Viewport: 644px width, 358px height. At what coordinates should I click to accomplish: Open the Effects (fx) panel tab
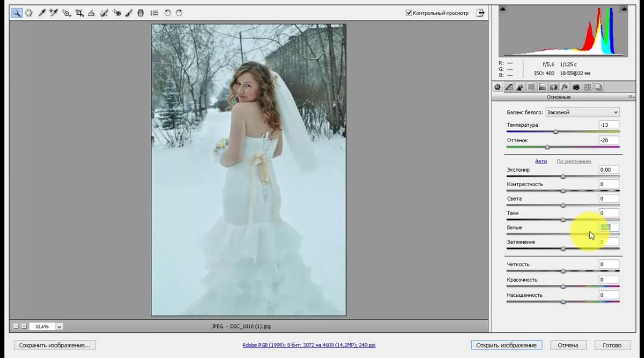[565, 87]
